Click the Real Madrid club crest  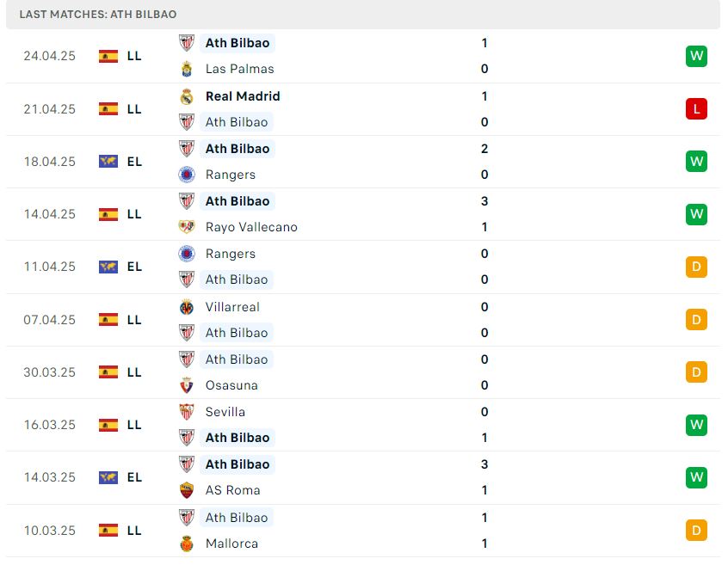tap(187, 96)
